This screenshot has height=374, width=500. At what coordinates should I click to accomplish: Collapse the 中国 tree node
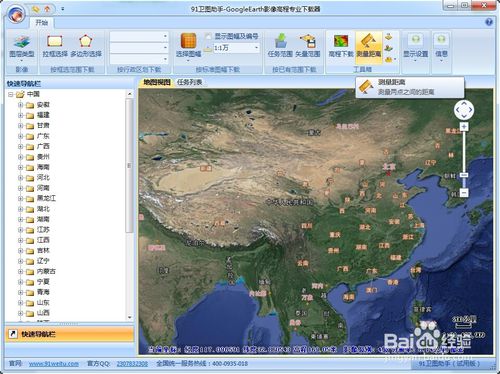(11, 95)
